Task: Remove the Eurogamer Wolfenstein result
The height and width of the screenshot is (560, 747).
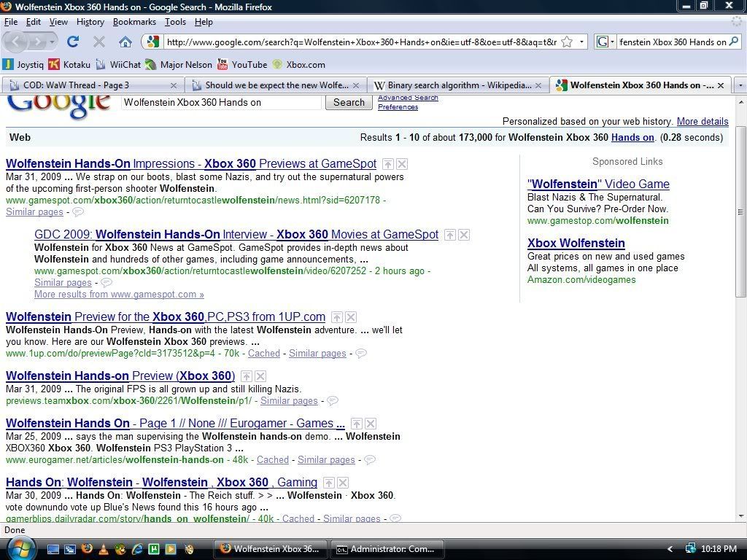Action: tap(370, 424)
